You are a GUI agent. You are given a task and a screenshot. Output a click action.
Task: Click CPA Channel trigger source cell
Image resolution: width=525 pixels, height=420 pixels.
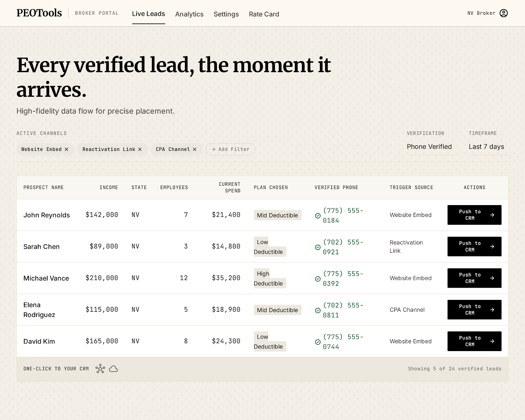[x=407, y=310]
